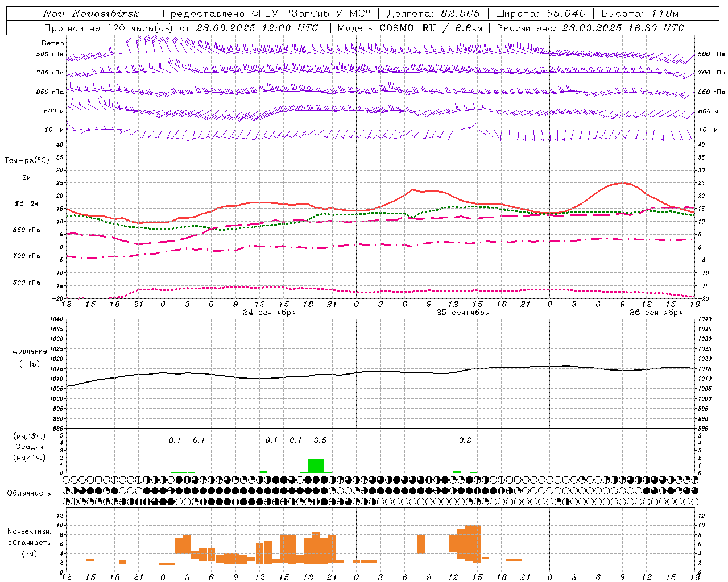Click the tallest green precipitation bar

(312, 465)
